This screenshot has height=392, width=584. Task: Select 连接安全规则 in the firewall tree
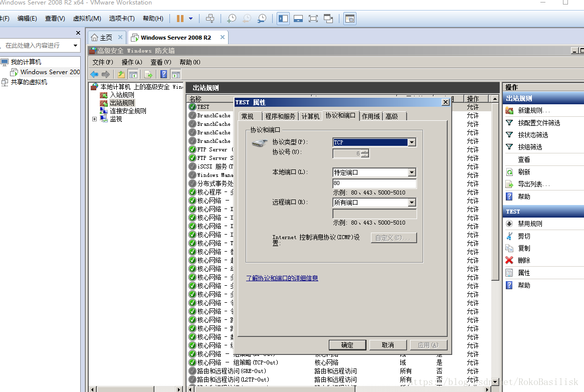(128, 111)
